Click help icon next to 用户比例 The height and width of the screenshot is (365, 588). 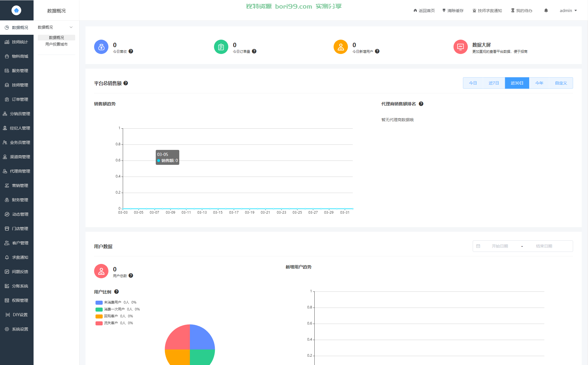click(x=116, y=291)
